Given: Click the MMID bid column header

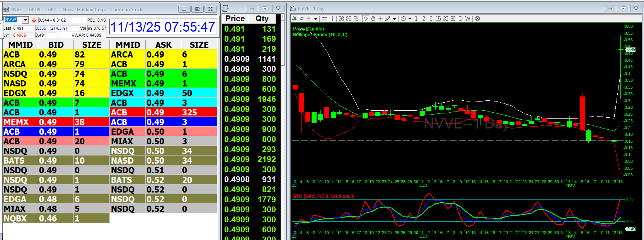Looking at the screenshot, I should pyautogui.click(x=20, y=45).
